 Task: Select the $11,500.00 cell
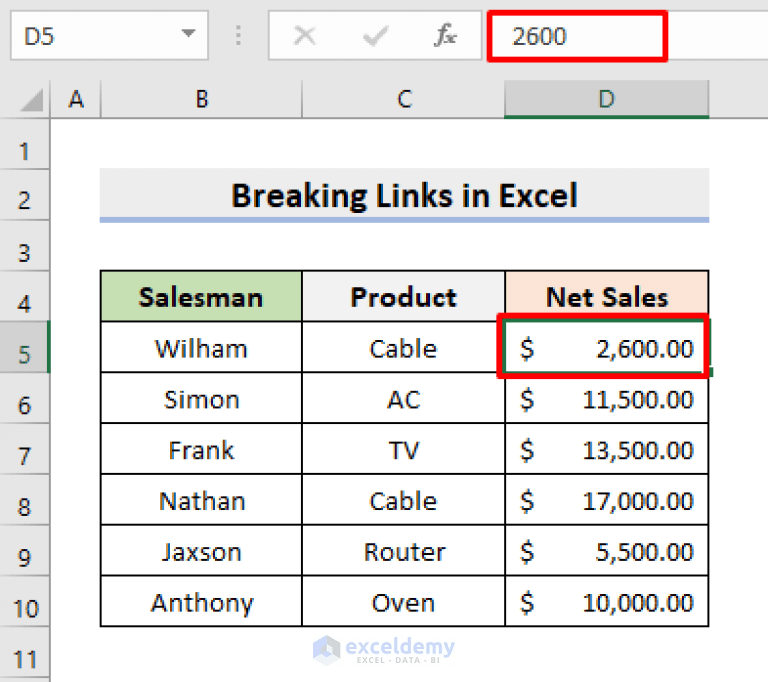606,399
